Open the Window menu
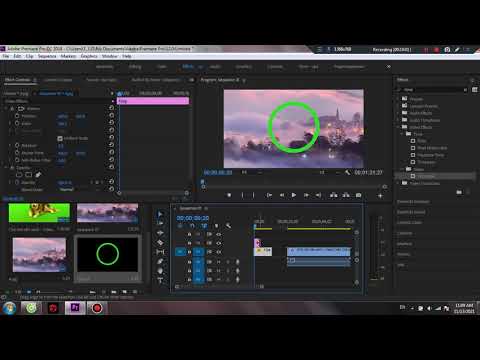This screenshot has height=360, width=480. pos(110,56)
